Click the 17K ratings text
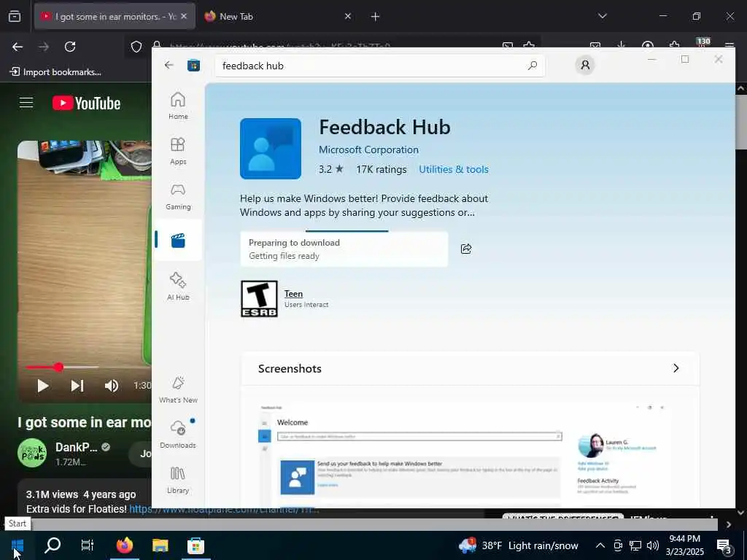Screen dimensions: 747x560 coord(382,169)
